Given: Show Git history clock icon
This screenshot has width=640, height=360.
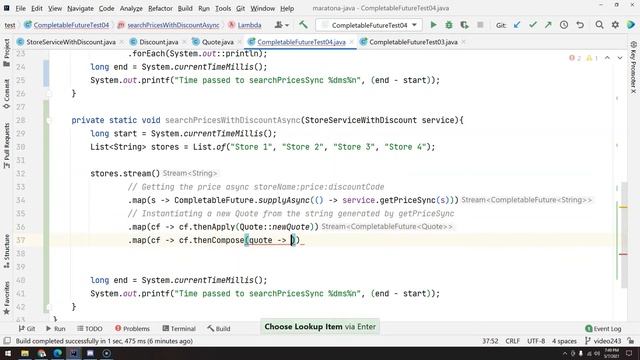Looking at the screenshot, I should tap(564, 25).
